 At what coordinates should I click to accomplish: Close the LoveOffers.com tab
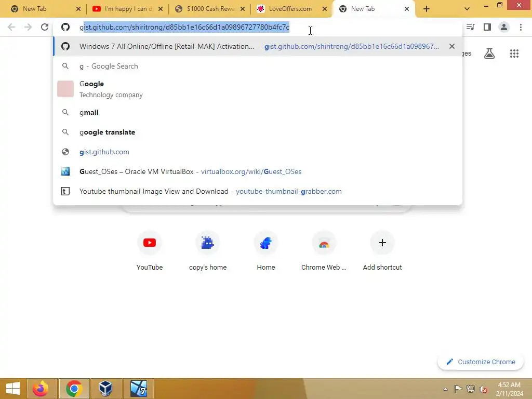(x=324, y=9)
